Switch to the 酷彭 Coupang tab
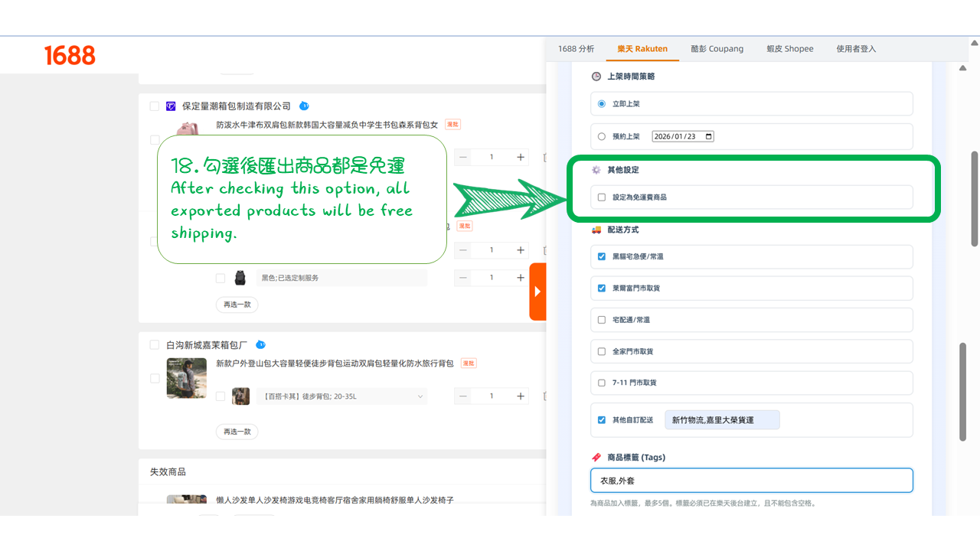 point(717,47)
